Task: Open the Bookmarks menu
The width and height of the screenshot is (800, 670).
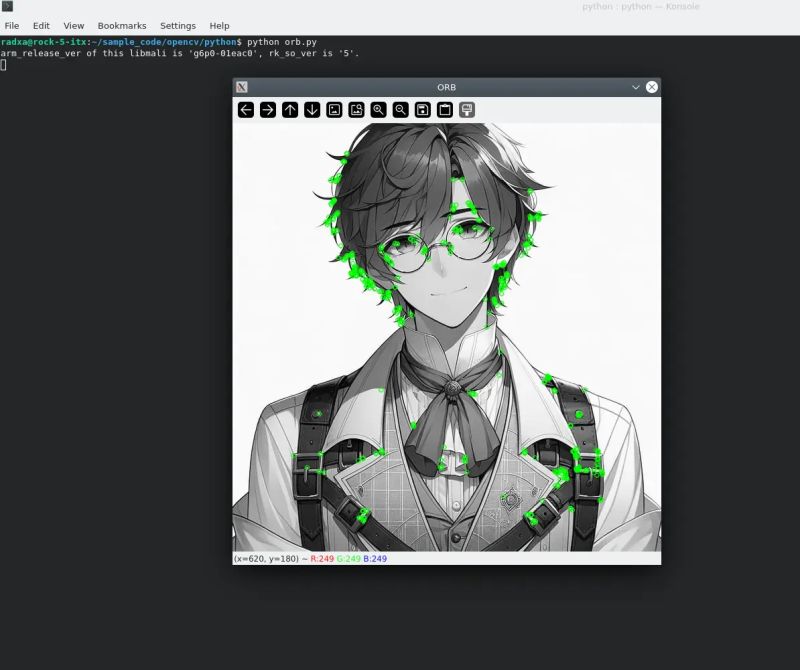Action: (120, 25)
